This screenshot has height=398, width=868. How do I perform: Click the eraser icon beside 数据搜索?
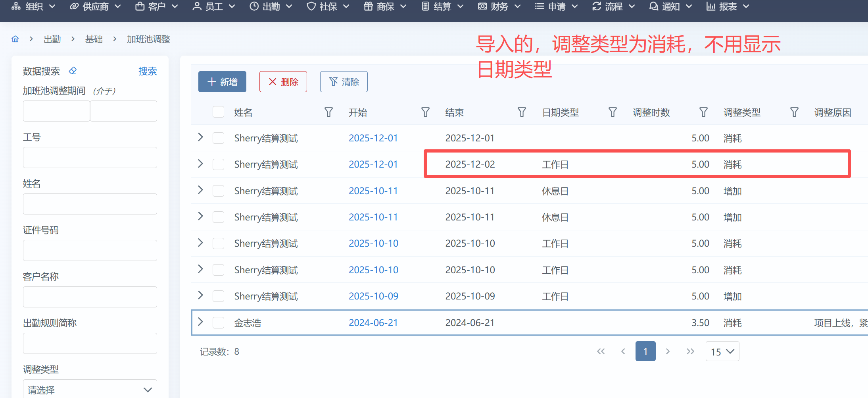(73, 71)
